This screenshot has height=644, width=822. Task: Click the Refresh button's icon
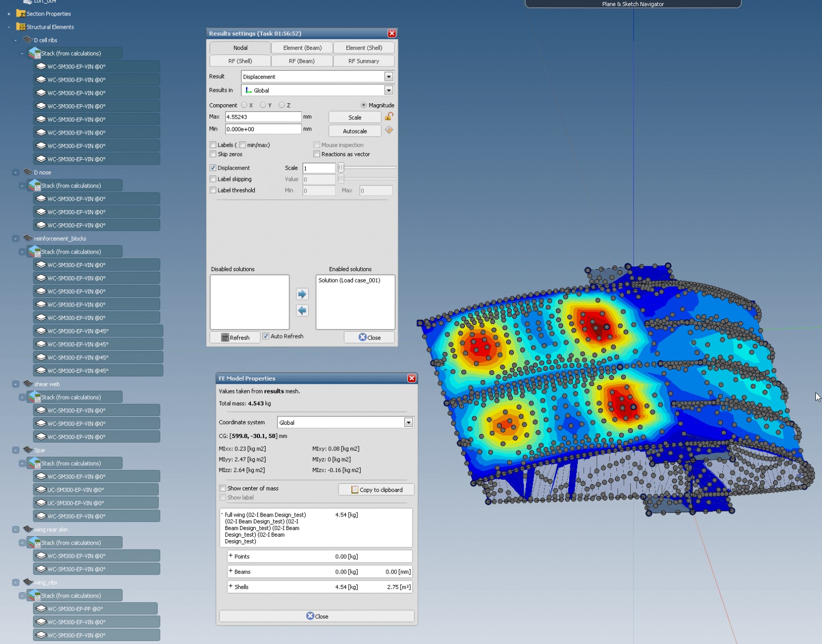225,337
